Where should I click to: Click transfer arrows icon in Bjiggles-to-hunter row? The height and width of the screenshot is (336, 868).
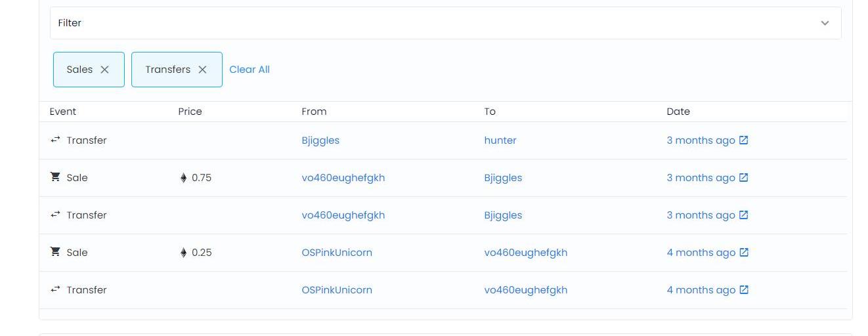click(55, 140)
